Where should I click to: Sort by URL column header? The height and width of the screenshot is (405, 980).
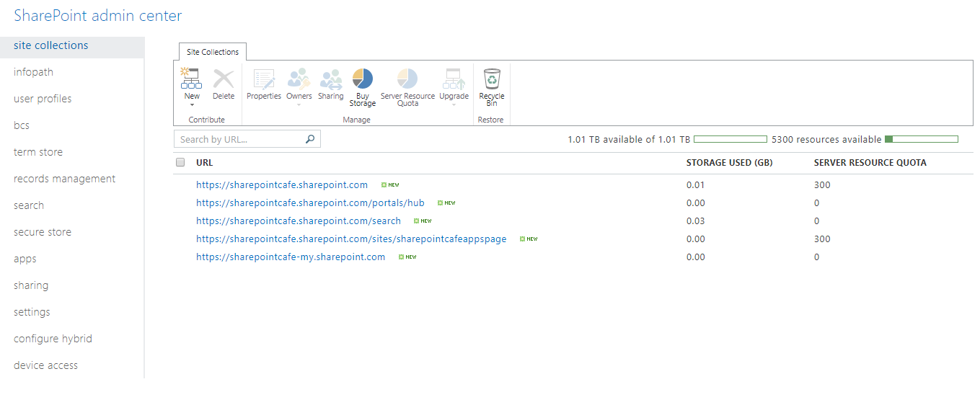tap(205, 163)
